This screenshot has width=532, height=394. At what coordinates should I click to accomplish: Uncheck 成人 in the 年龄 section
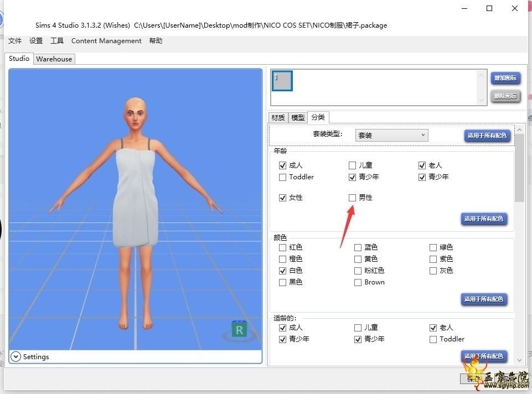point(282,165)
